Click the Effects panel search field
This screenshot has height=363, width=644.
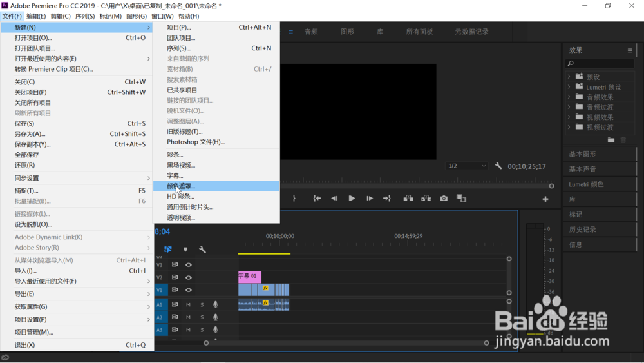coord(600,63)
